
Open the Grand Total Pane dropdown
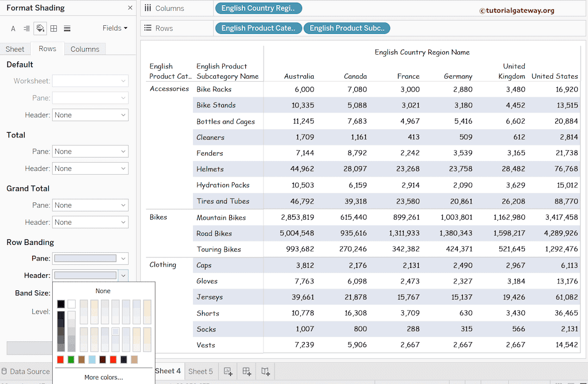click(x=90, y=205)
